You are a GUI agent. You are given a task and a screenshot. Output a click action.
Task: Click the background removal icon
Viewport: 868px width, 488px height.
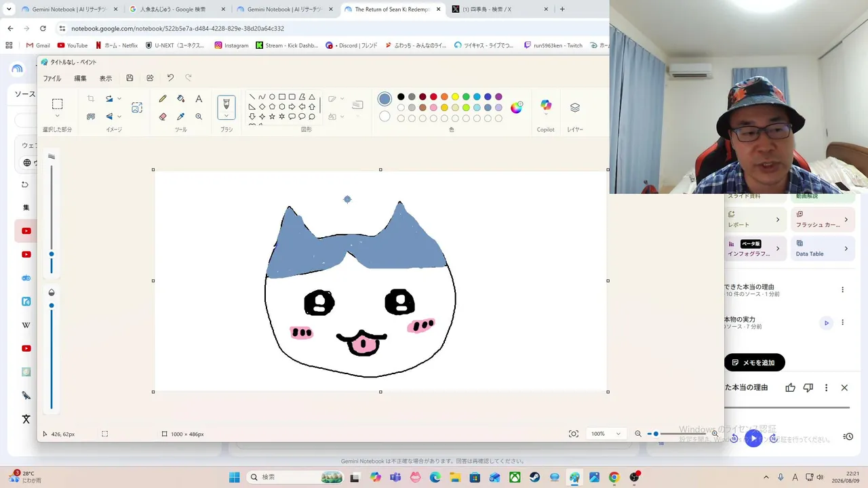pos(91,117)
